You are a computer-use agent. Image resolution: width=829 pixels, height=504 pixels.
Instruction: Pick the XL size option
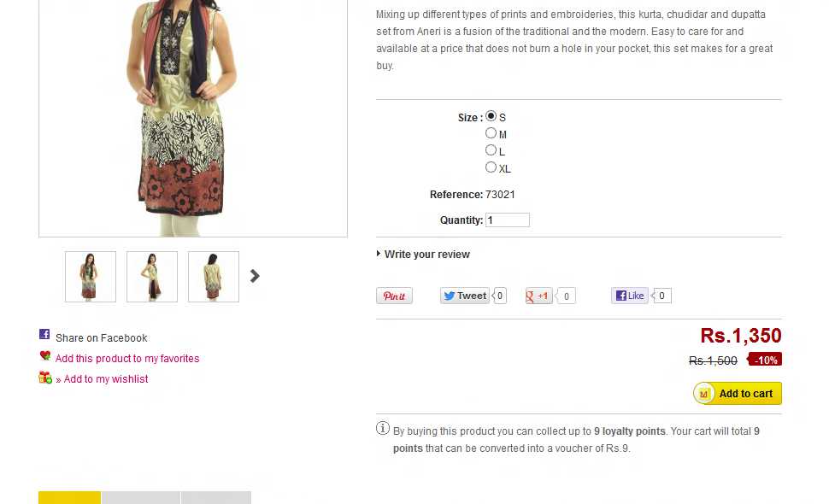(491, 167)
